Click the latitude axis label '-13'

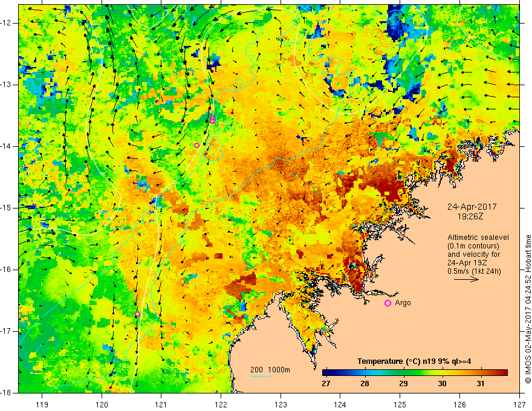coord(7,85)
